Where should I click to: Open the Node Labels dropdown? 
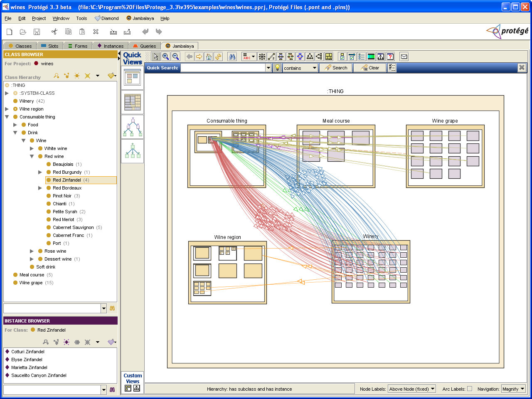[412, 389]
